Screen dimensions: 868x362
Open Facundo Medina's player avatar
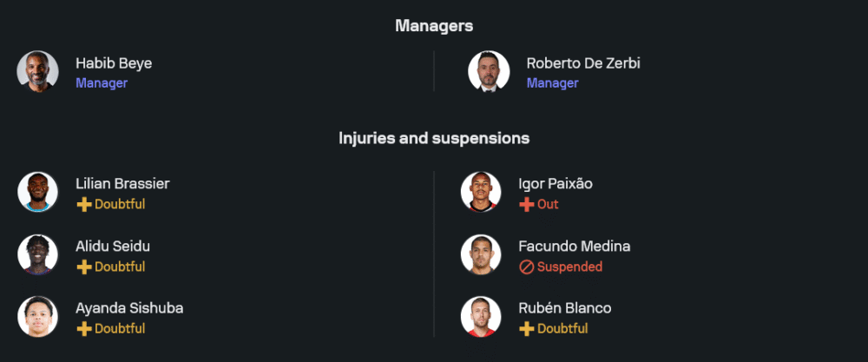pyautogui.click(x=480, y=254)
